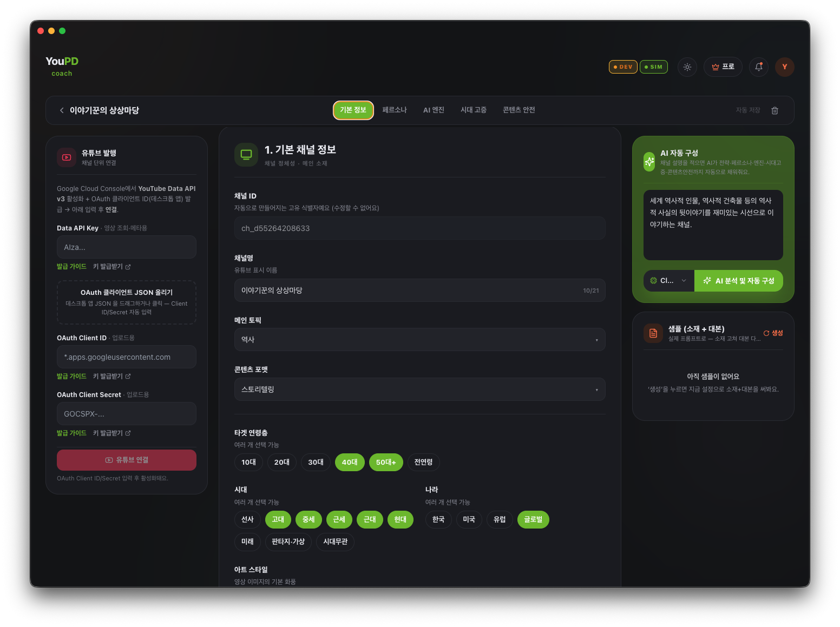Image resolution: width=840 pixels, height=627 pixels.
Task: Toggle the 시대무관 era chip
Action: [335, 542]
